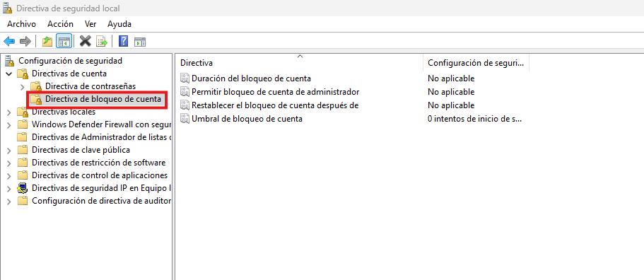Open the Ver menu
Viewport: 644px width, 280px height.
pyautogui.click(x=90, y=24)
